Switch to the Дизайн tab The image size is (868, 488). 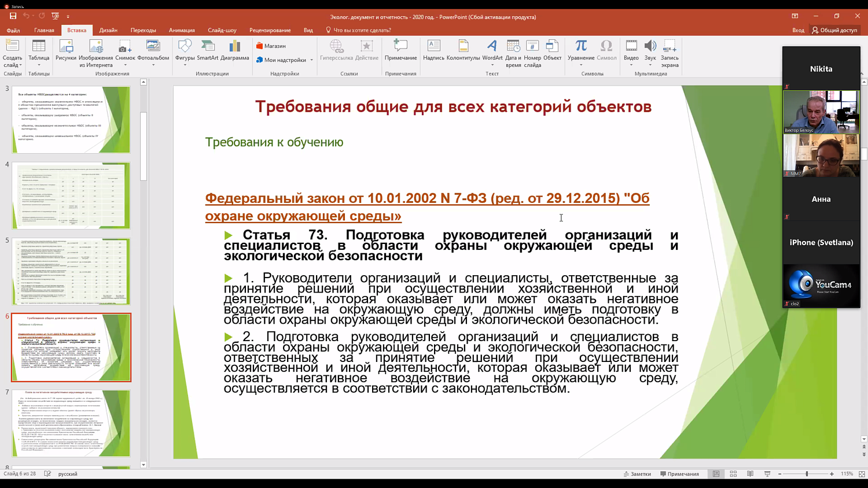point(108,30)
